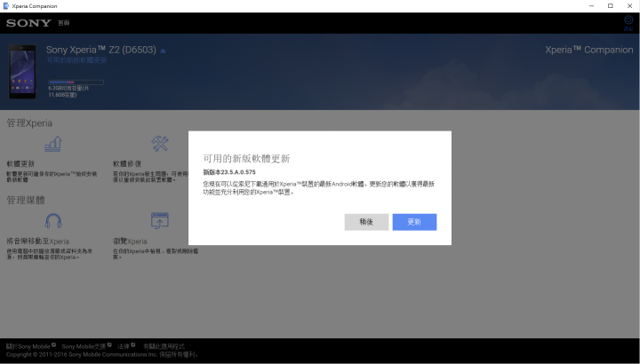Open the Sony Mobile支援 support link
This screenshot has height=364, width=640.
[84, 346]
